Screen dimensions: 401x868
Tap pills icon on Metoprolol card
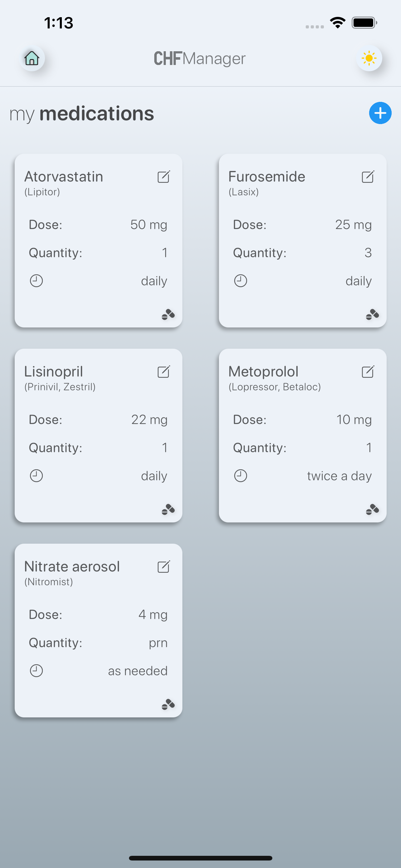click(372, 509)
